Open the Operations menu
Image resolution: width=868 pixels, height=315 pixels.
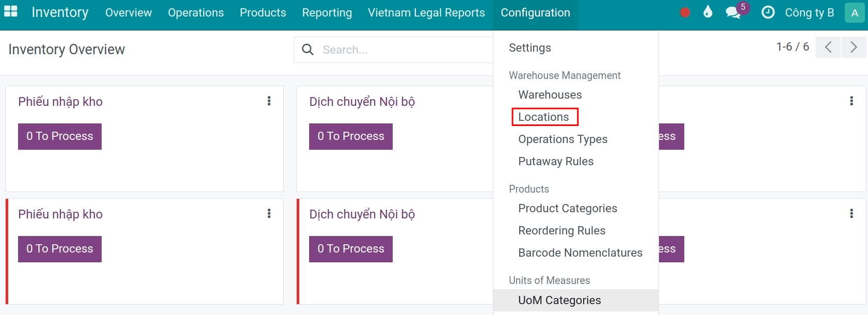196,13
